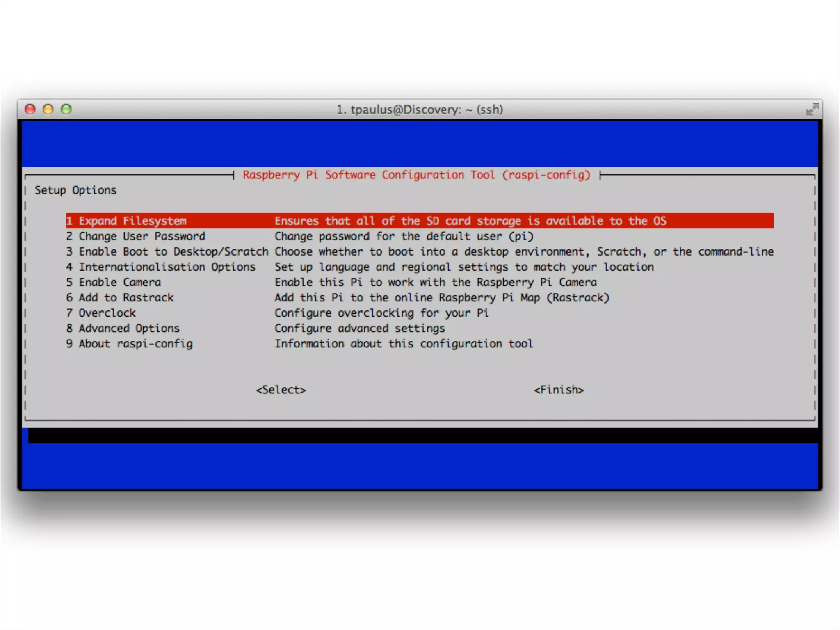Click the black cursor line below the dialog
This screenshot has height=630, width=840.
tap(422, 436)
